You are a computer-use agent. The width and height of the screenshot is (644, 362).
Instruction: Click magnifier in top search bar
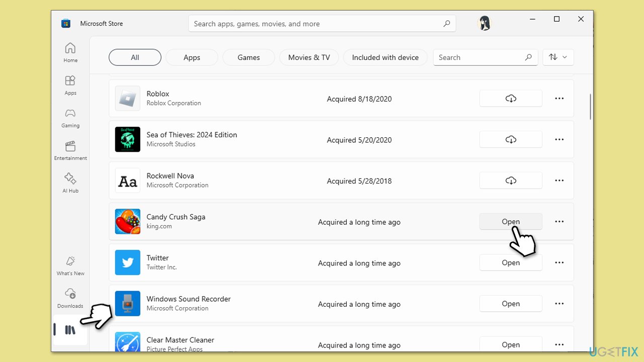446,24
